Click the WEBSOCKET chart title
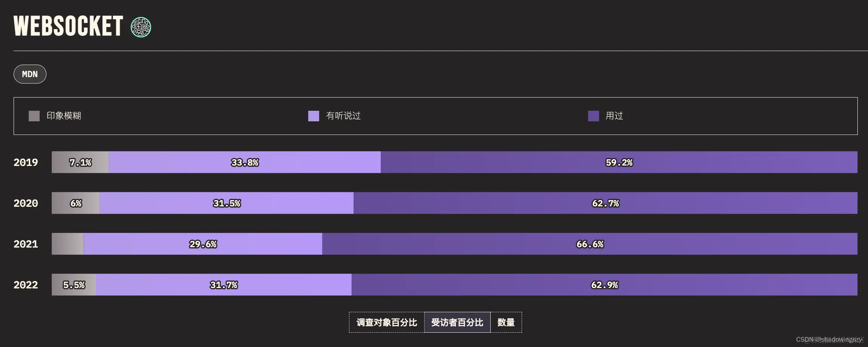This screenshot has width=868, height=347. [x=68, y=26]
